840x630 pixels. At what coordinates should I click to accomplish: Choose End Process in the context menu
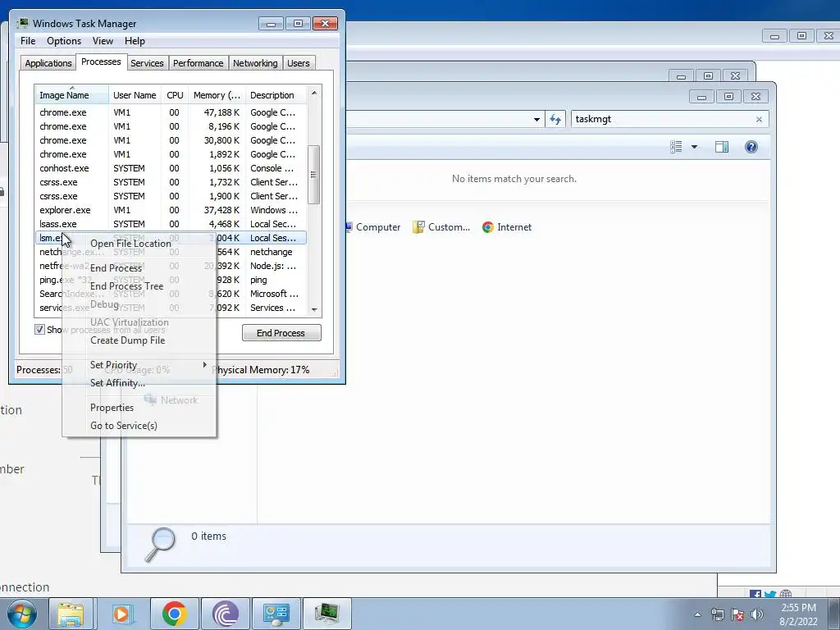116,268
